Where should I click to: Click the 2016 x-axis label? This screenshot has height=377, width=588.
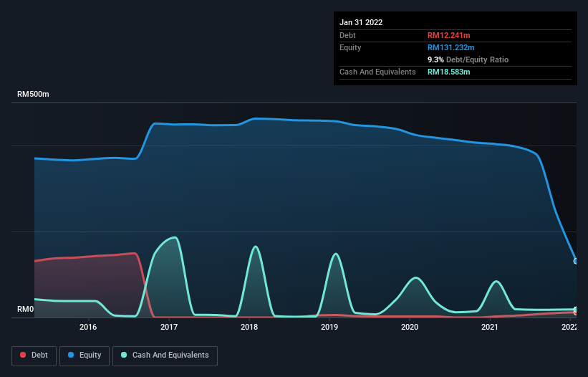88,327
